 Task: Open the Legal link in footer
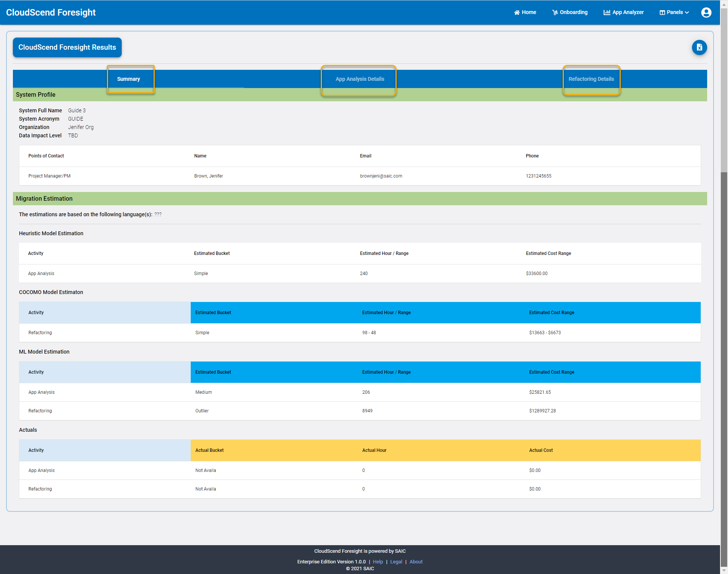[x=396, y=562]
